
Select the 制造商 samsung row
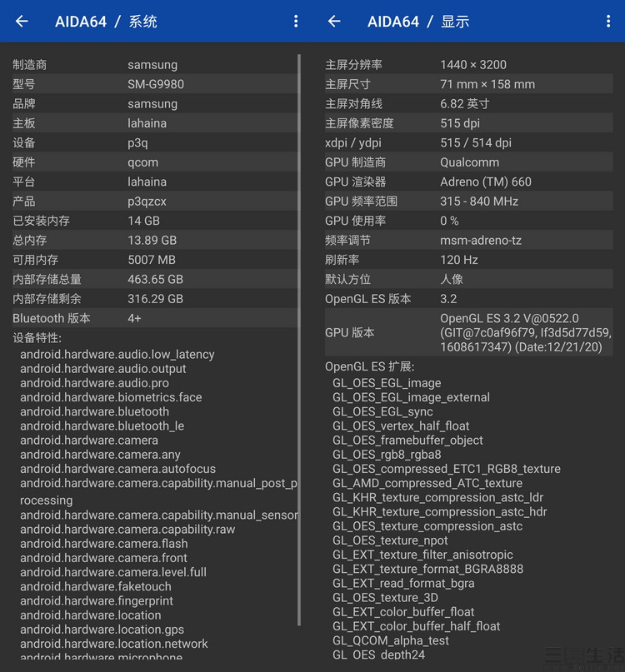pyautogui.click(x=154, y=65)
